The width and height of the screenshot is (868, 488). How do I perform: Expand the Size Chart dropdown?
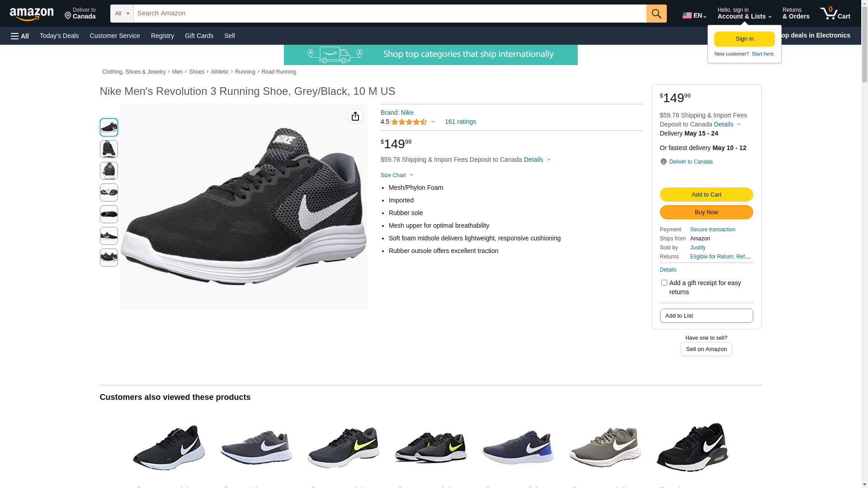(x=397, y=175)
